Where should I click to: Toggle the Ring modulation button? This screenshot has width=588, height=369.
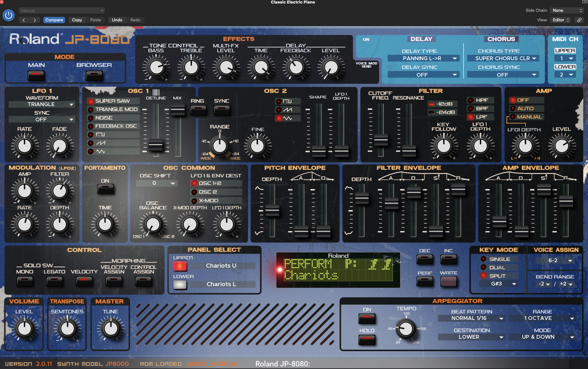(x=198, y=110)
